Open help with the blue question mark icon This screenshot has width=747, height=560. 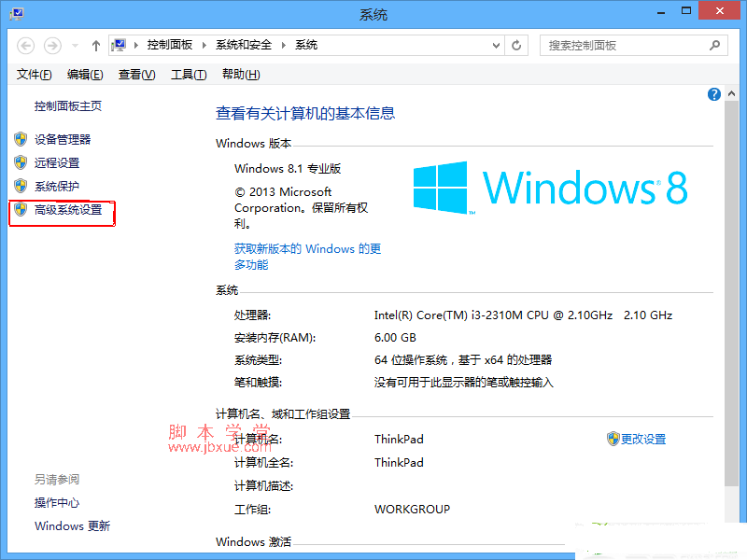coord(713,94)
